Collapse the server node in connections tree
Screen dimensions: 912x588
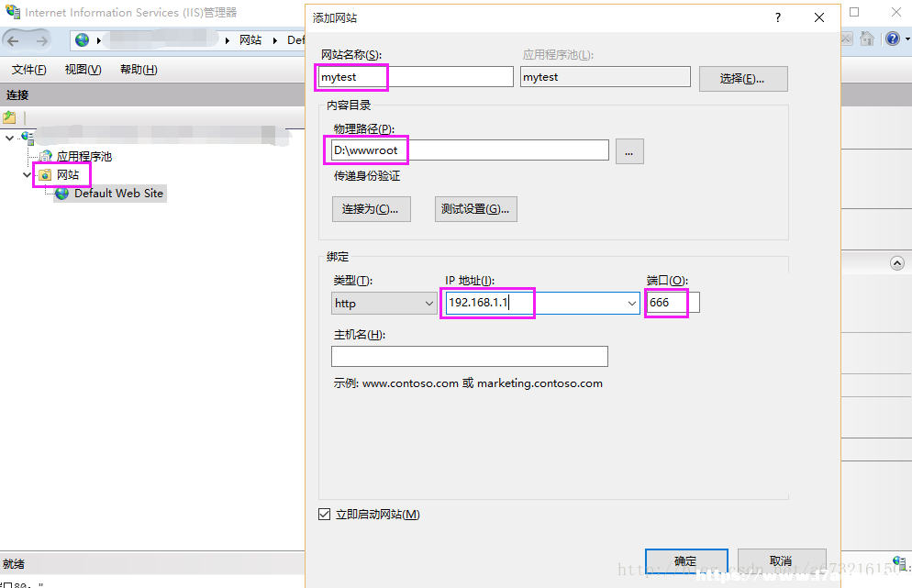pyautogui.click(x=9, y=138)
